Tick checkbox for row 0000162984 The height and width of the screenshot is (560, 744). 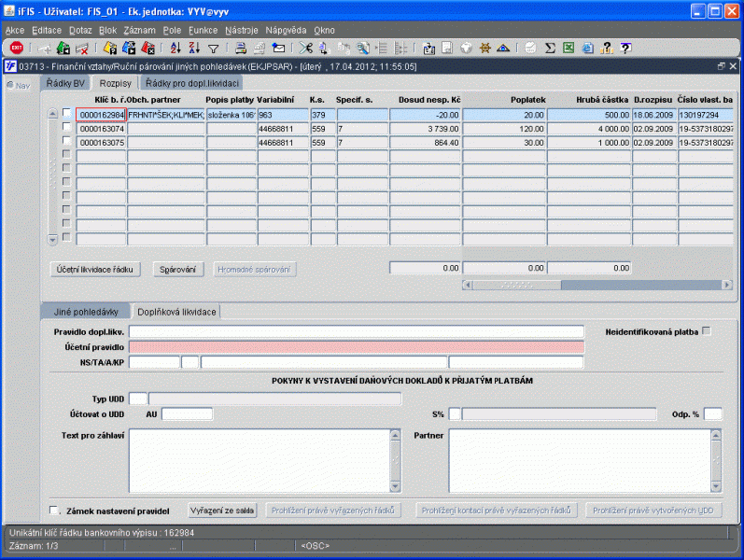click(x=67, y=113)
